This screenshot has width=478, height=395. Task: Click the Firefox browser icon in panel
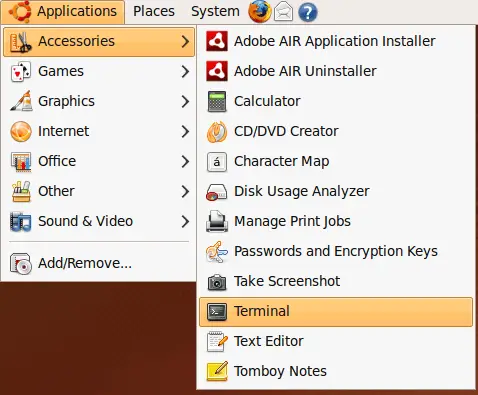259,11
